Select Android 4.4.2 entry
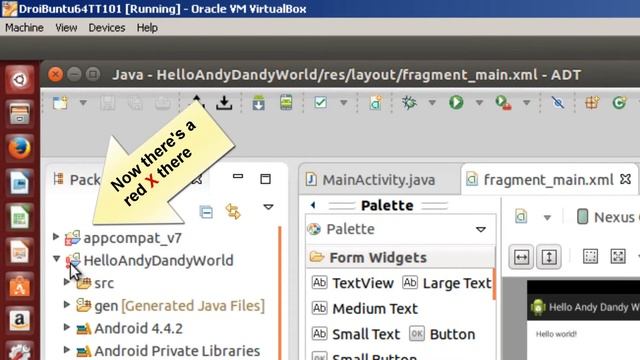640x360 pixels. click(138, 328)
